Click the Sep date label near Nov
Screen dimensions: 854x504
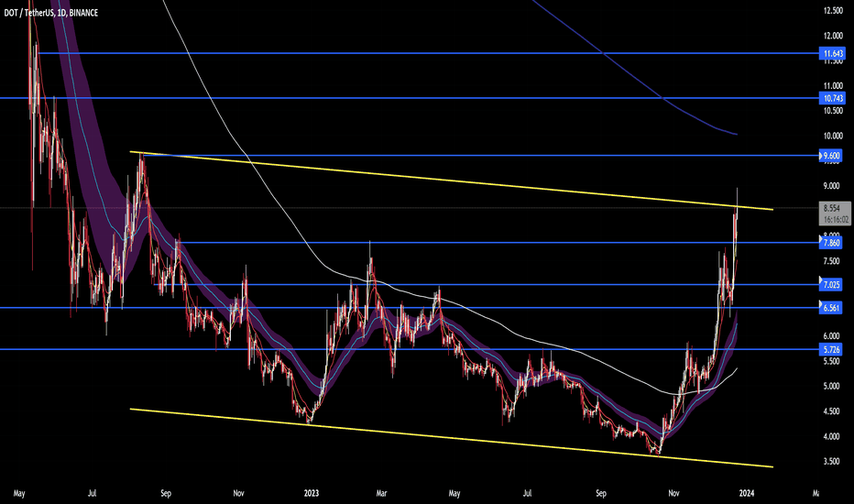166,494
